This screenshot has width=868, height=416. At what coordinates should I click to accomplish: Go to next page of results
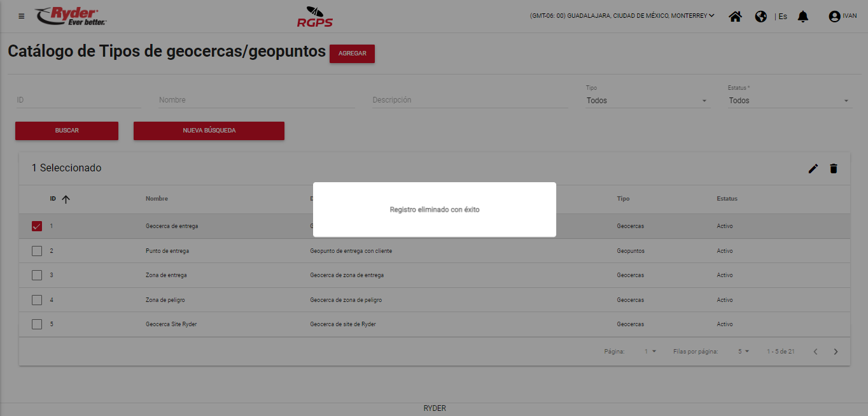tap(836, 352)
